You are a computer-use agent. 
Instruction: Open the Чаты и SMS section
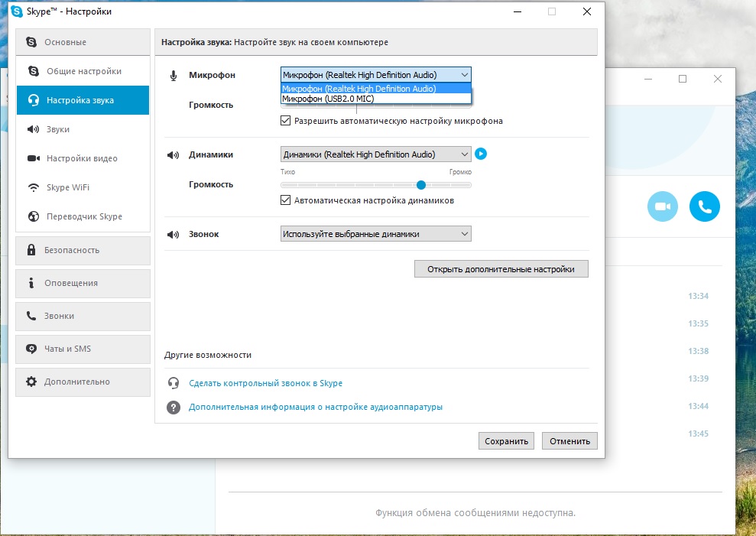pos(83,349)
